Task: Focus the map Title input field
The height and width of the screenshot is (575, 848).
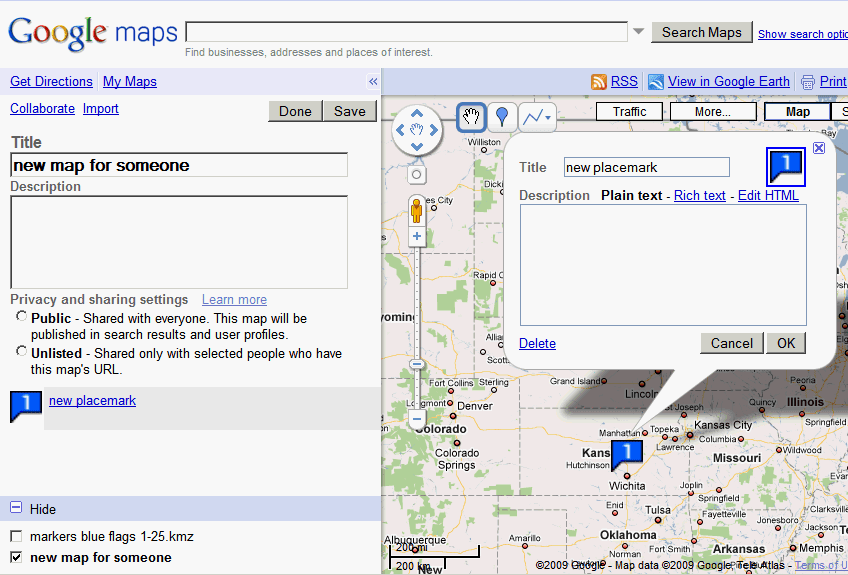Action: [179, 165]
